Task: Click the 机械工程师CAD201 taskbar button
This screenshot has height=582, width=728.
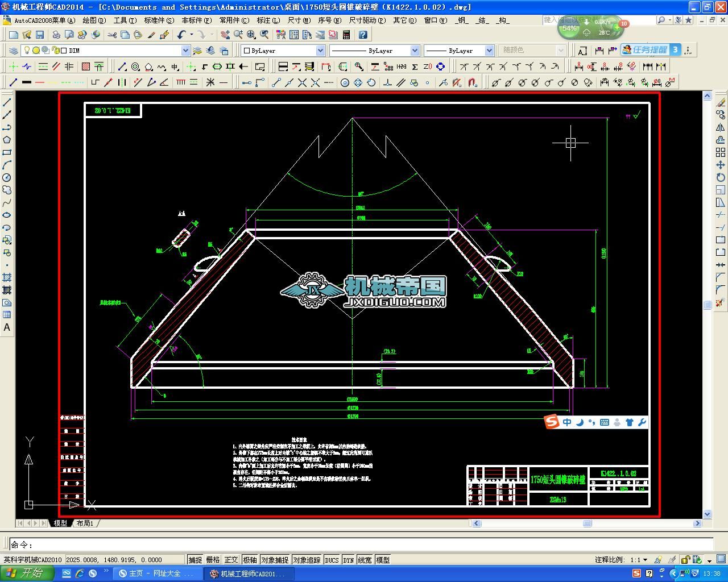Action: [249, 573]
